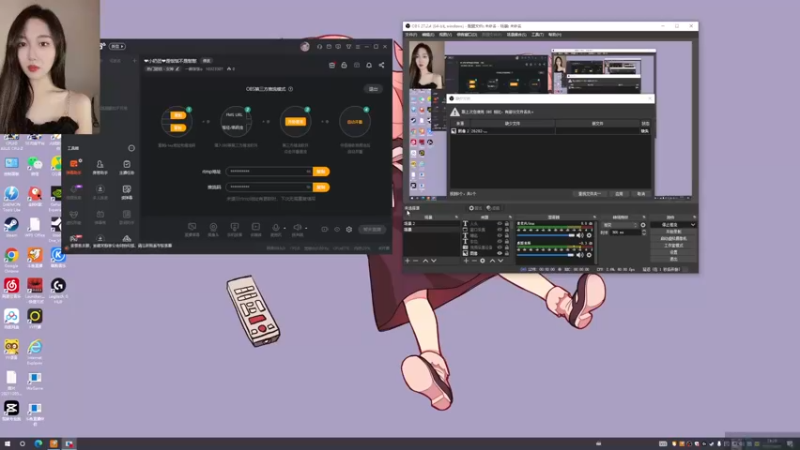Open the settings gear in streaming app bottom bar
This screenshot has height=450, width=800.
tap(349, 229)
